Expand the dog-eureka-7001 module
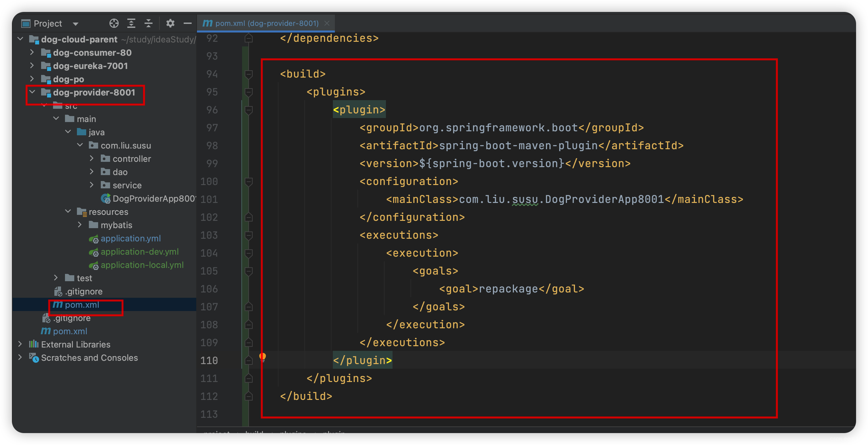 (32, 65)
